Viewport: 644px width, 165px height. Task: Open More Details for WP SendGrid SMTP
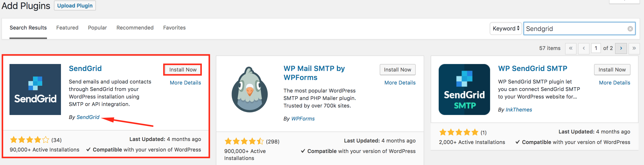click(x=615, y=83)
